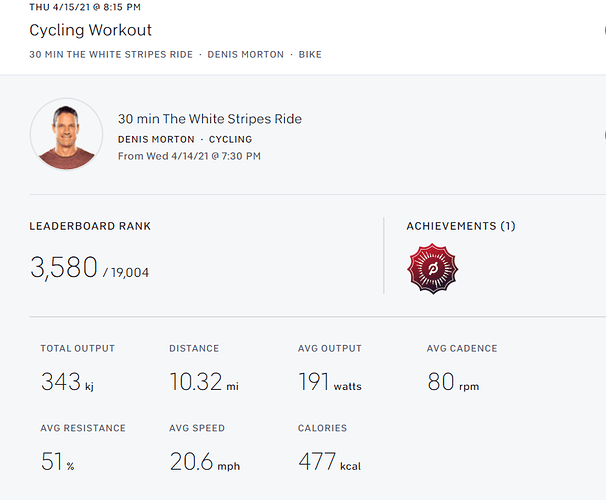Screen dimensions: 606x500
Task: Click the From Wed 4/14/21 original air date
Action: click(188, 155)
